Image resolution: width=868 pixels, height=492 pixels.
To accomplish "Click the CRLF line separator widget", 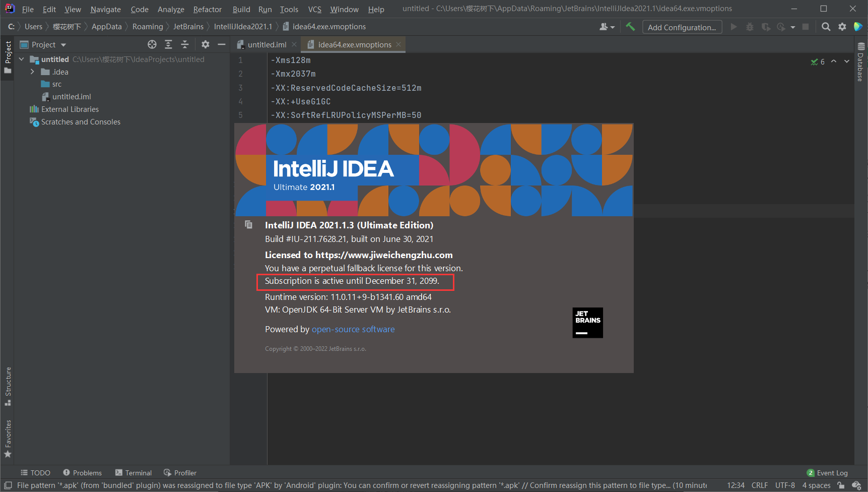I will click(760, 485).
